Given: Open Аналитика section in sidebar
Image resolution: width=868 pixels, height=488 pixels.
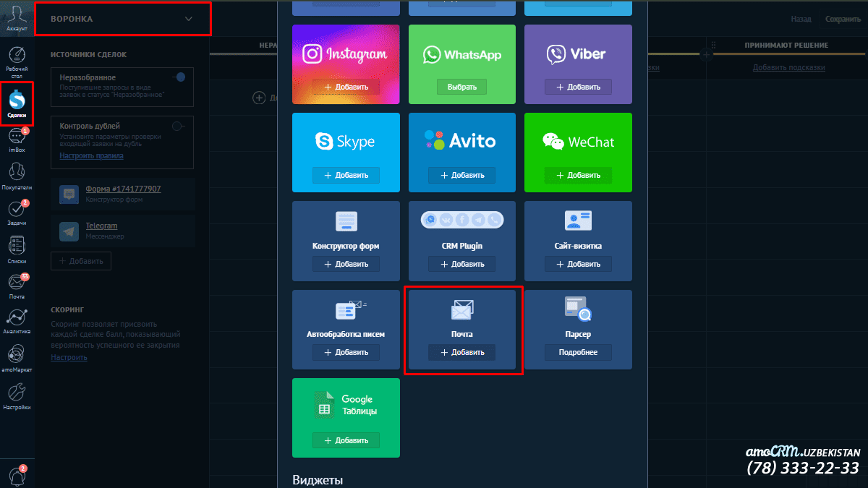Looking at the screenshot, I should click(17, 322).
